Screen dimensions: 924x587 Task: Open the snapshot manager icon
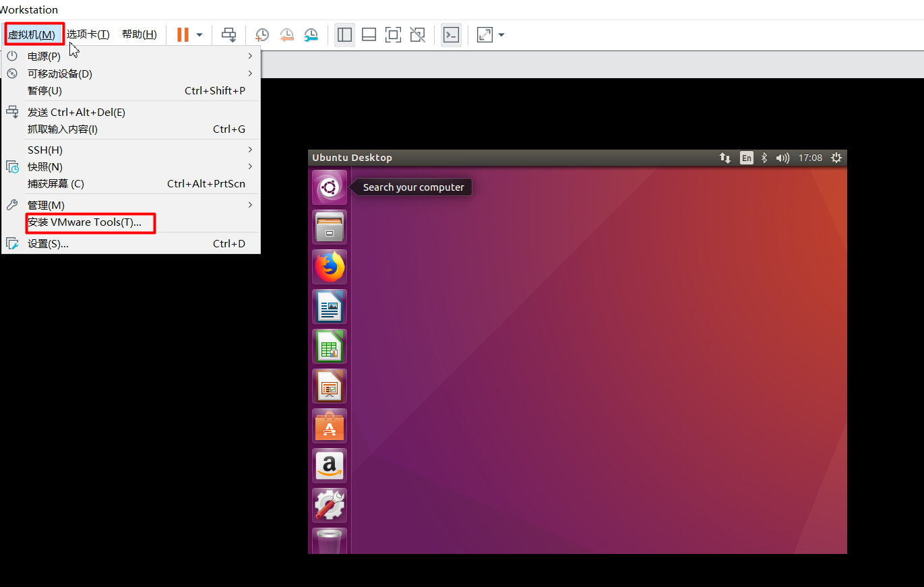[311, 34]
